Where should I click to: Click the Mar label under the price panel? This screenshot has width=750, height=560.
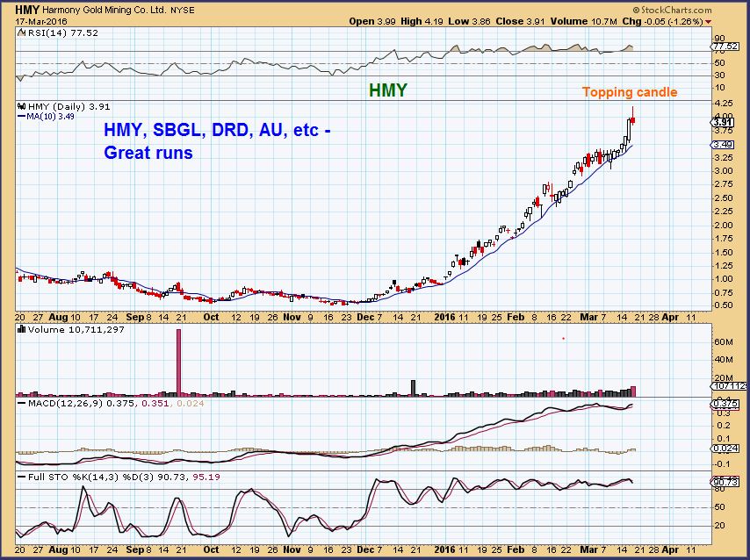pos(588,317)
